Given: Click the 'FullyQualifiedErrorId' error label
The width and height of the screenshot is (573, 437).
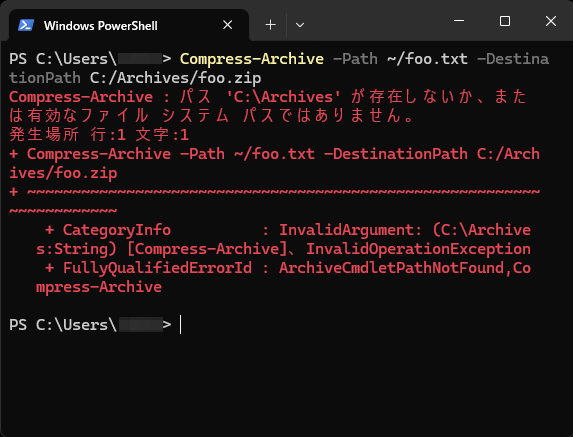Looking at the screenshot, I should 158,268.
